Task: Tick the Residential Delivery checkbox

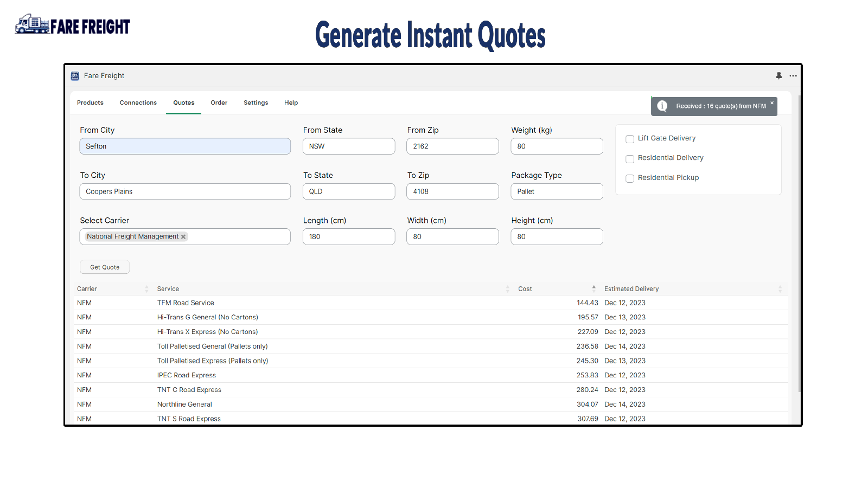Action: pyautogui.click(x=630, y=159)
